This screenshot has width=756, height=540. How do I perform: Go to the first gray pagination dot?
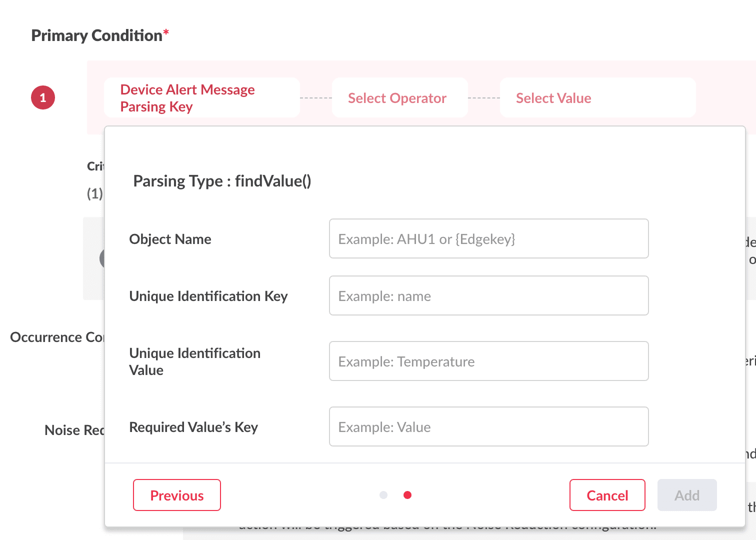click(383, 495)
